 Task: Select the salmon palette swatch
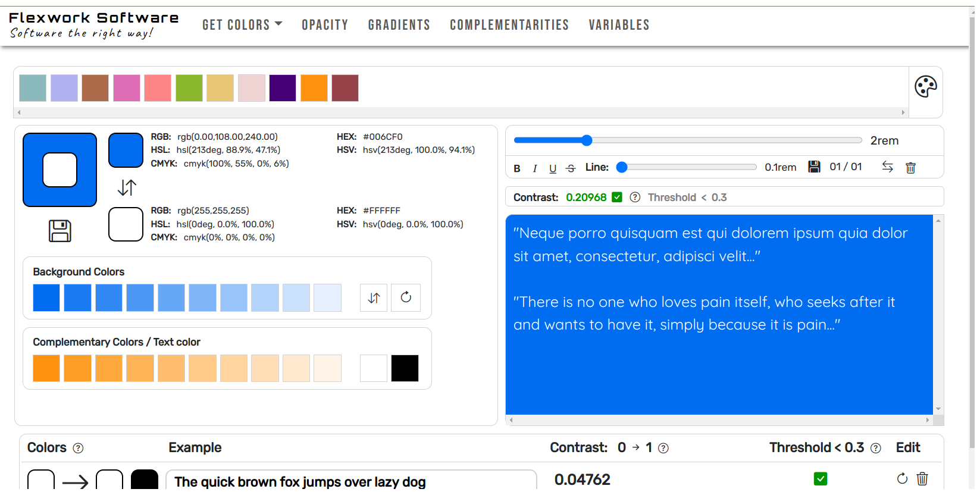(158, 88)
